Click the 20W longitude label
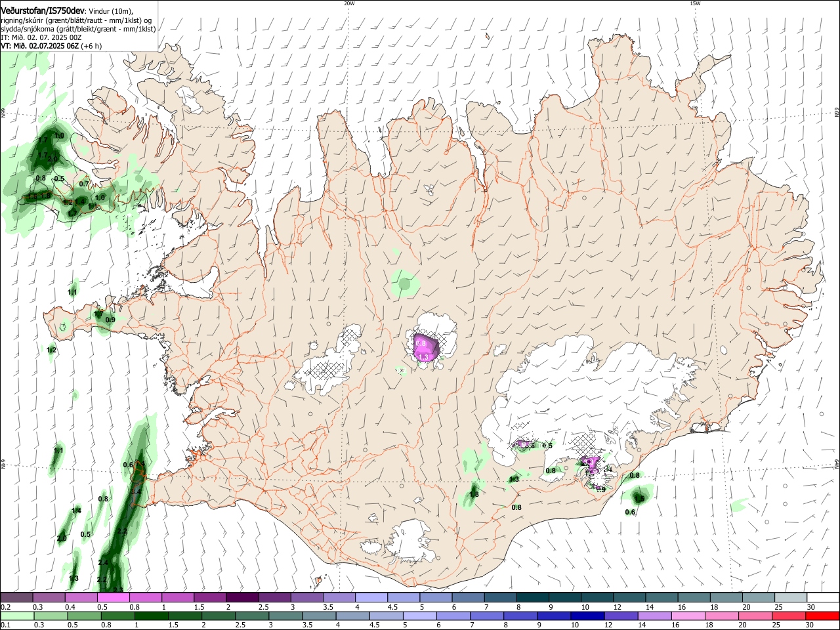Viewport: 840px width, 630px height. (x=349, y=3)
